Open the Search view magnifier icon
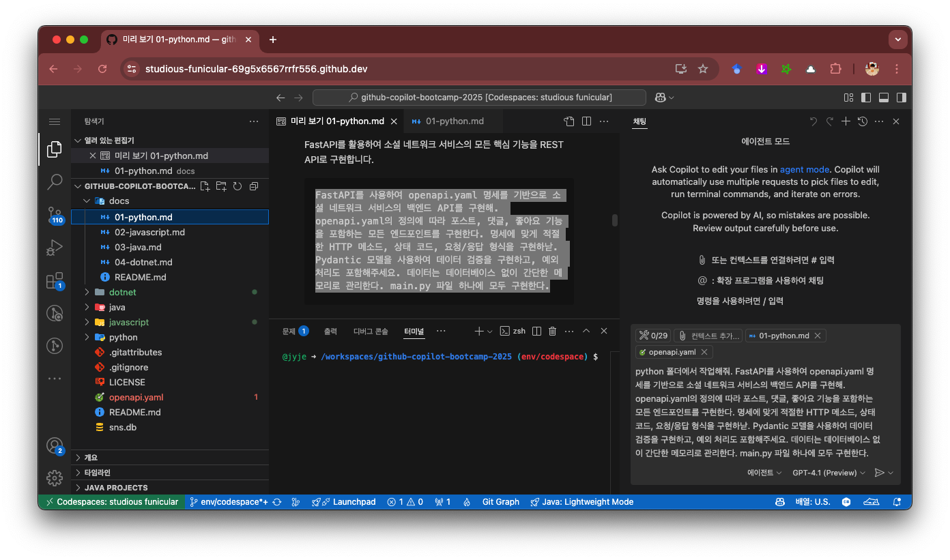The width and height of the screenshot is (950, 560). click(55, 182)
